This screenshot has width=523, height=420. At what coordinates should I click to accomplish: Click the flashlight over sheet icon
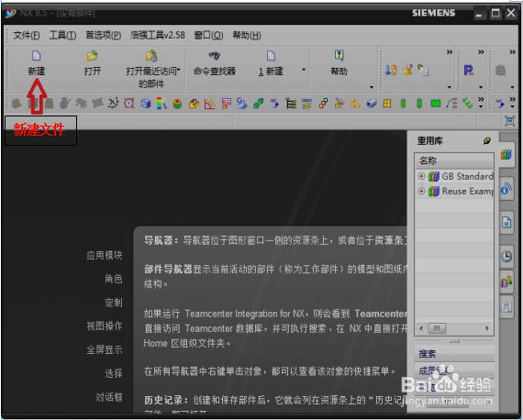coord(423,70)
